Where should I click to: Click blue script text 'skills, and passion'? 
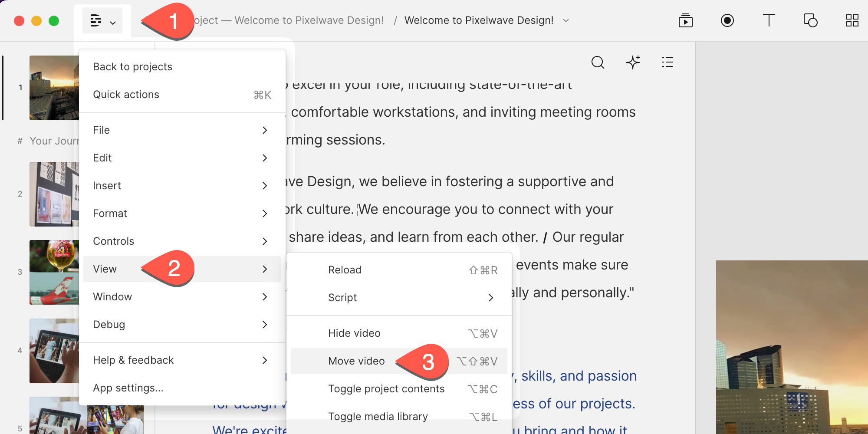point(579,376)
